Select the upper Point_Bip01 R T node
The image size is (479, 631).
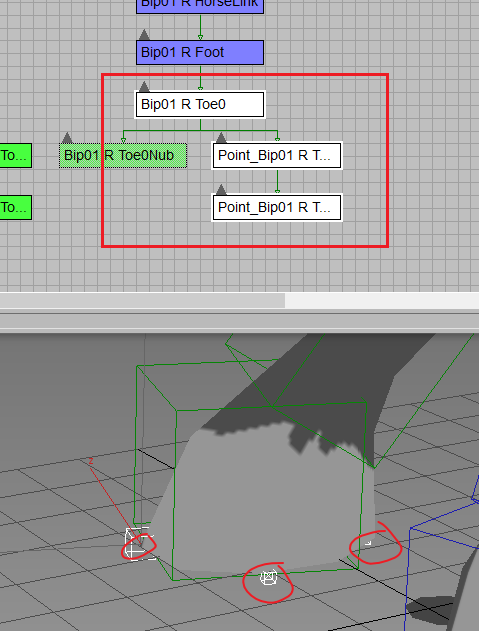coord(277,155)
